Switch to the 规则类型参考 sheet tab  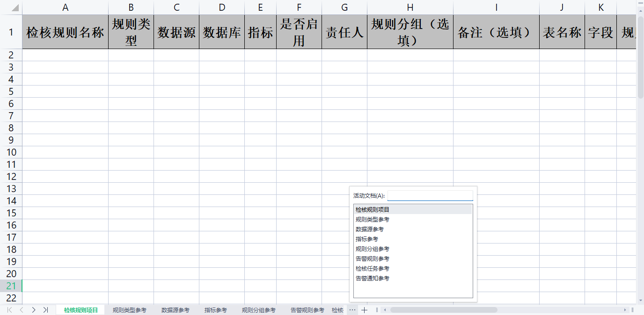(x=129, y=310)
